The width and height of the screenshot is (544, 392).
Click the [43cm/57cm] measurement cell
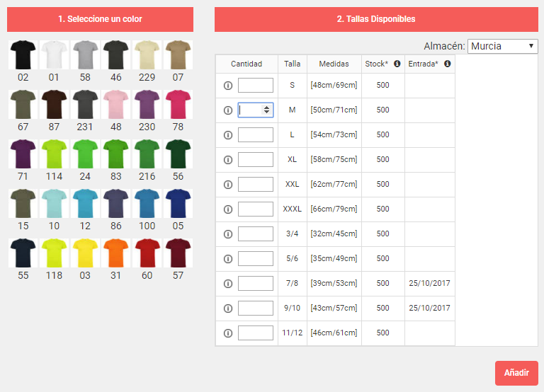(x=334, y=308)
